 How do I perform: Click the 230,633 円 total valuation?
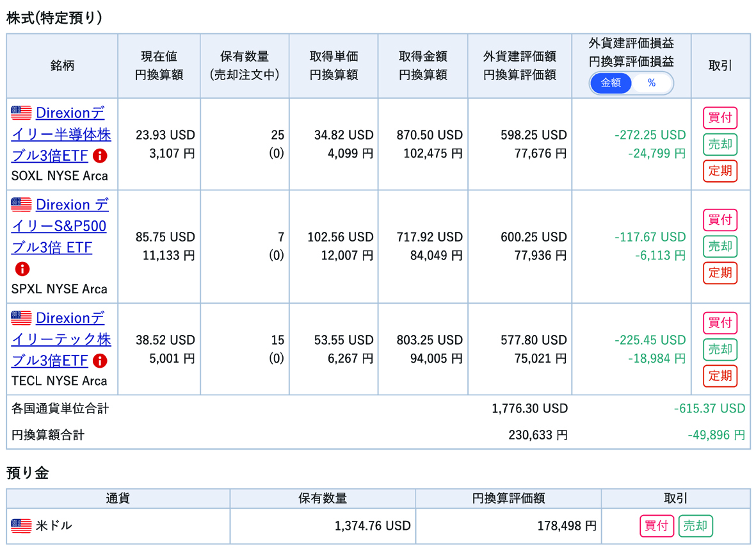tap(538, 435)
